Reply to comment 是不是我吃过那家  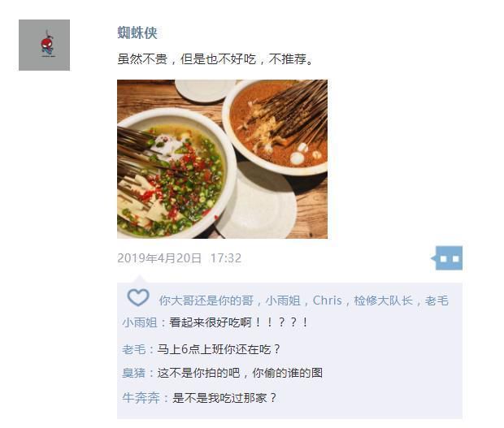coord(224,398)
